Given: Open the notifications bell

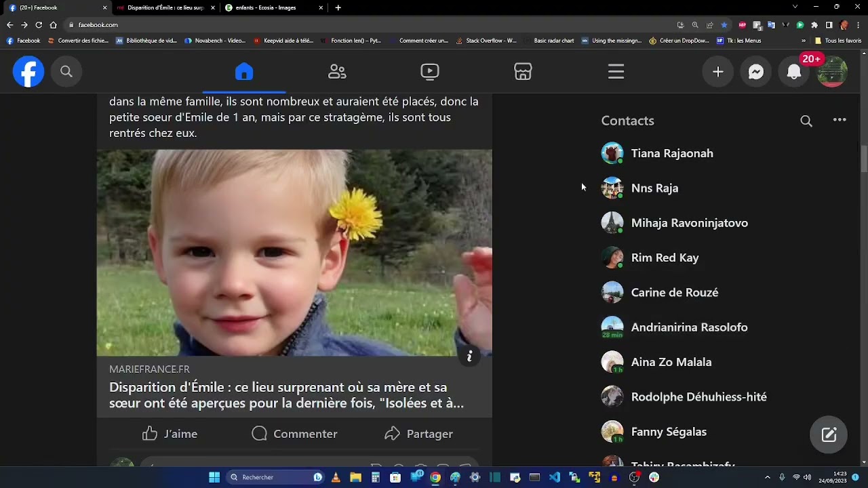Looking at the screenshot, I should pos(794,72).
